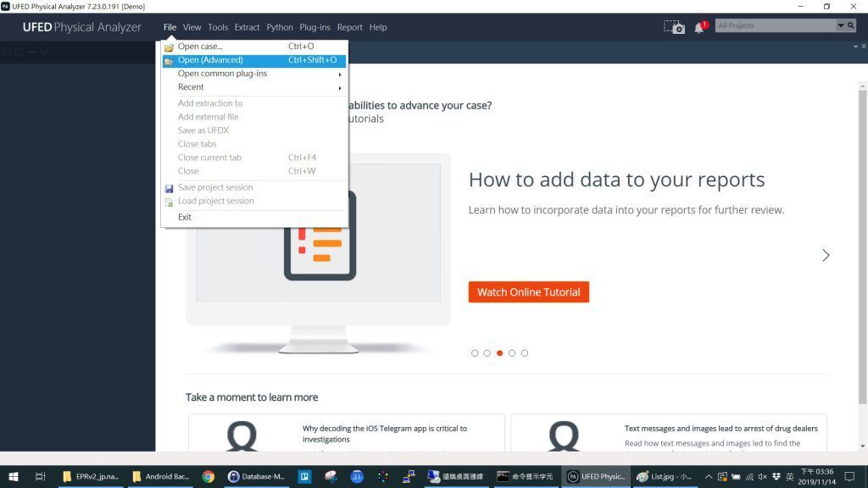
Task: Click the Load project session icon
Action: point(169,202)
